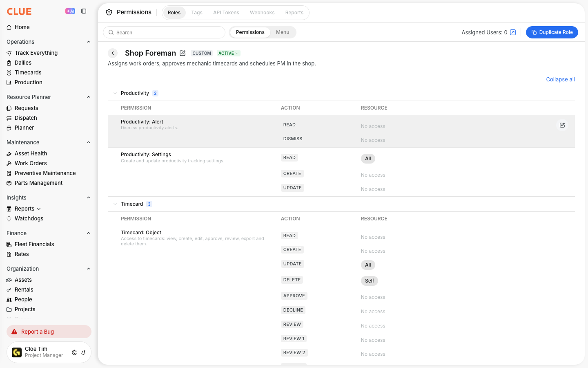Collapse the Operations sidebar section
588x368 pixels.
(89, 42)
